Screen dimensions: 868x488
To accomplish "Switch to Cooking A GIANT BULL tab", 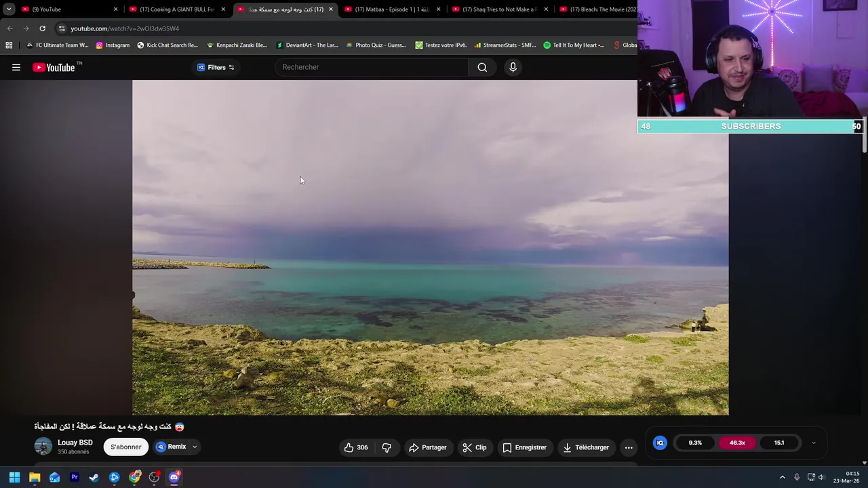I will point(177,9).
